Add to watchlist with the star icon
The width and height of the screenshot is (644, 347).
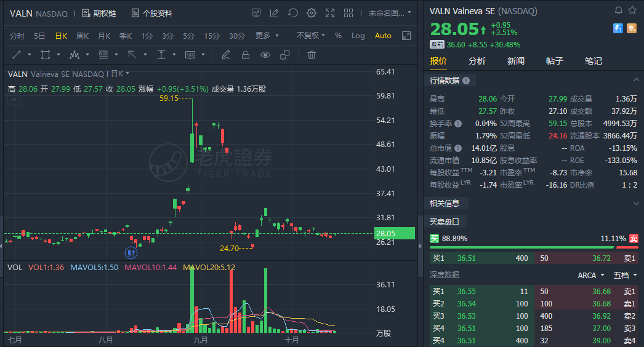pyautogui.click(x=632, y=10)
